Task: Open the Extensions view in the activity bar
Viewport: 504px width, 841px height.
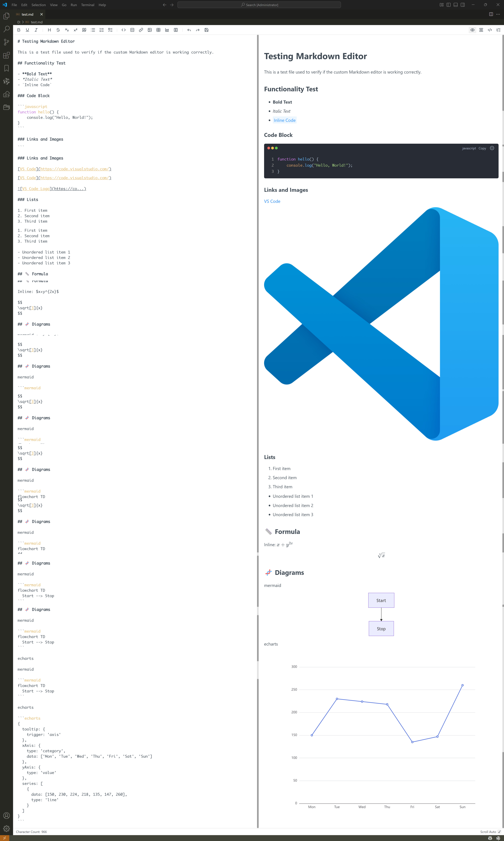Action: point(7,55)
